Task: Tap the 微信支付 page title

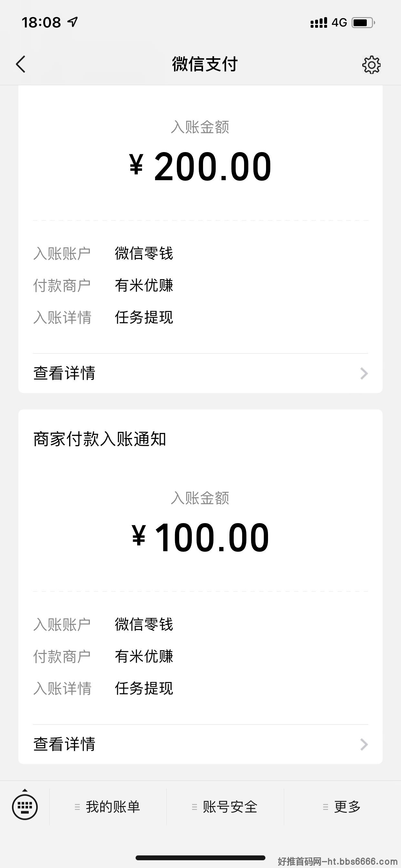Action: point(205,64)
